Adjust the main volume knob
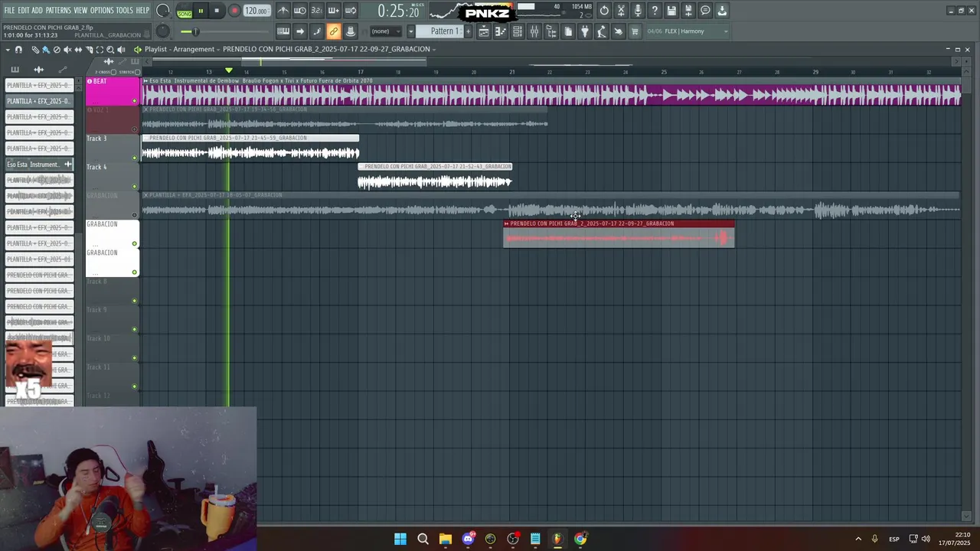Screen dimensions: 980x551 (x=163, y=11)
